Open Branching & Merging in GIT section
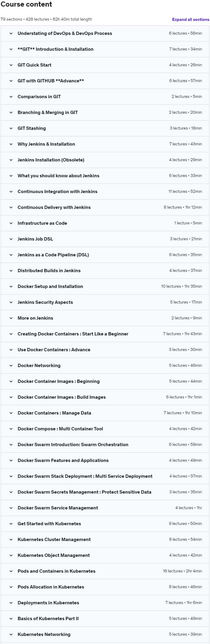The height and width of the screenshot is (644, 210). pos(105,113)
